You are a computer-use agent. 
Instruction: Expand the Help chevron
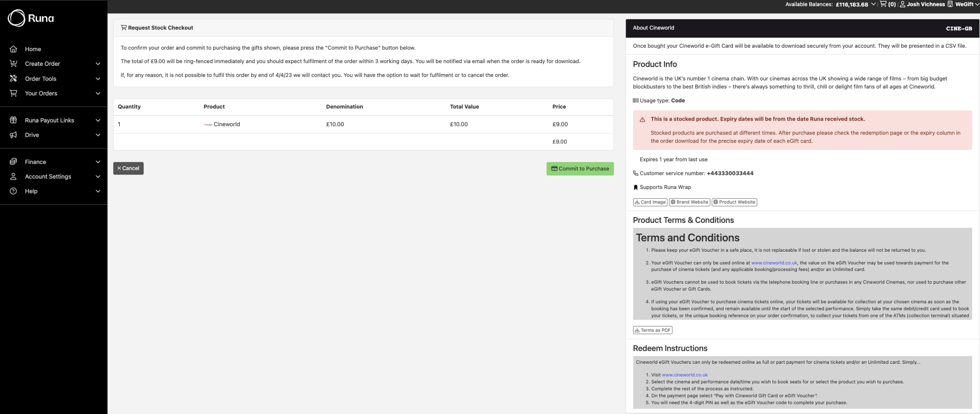click(98, 191)
